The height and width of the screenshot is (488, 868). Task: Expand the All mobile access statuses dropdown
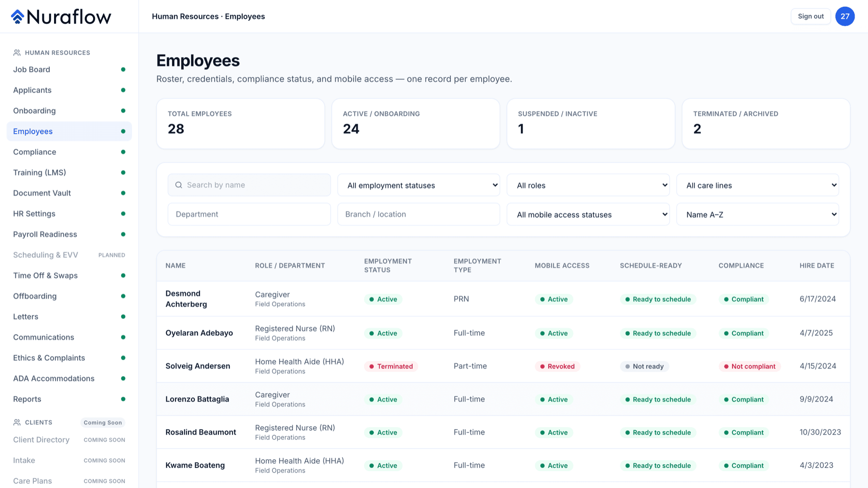coord(588,215)
